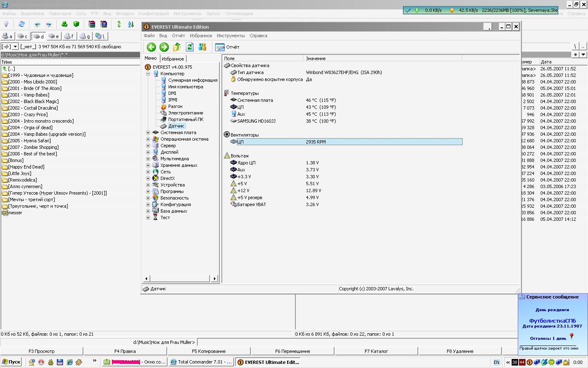Open the network drive backslash button

pos(100,36)
